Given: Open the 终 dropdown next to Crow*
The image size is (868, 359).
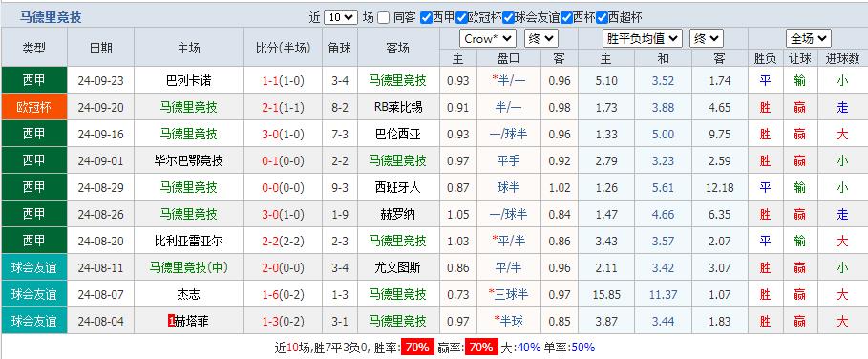Looking at the screenshot, I should tap(541, 39).
